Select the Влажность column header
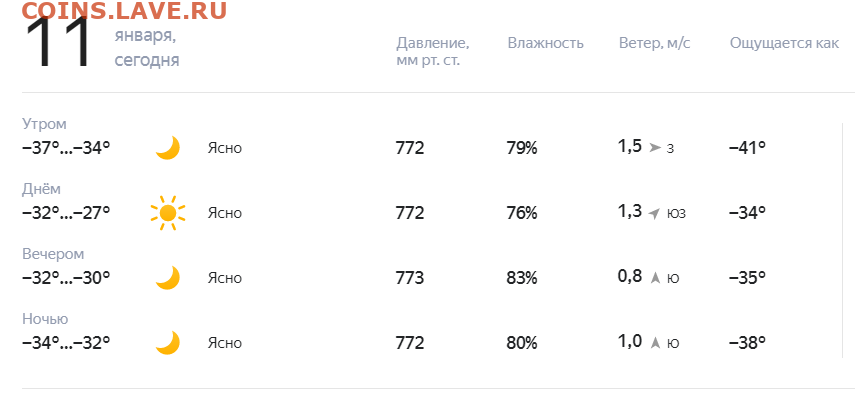 [545, 43]
